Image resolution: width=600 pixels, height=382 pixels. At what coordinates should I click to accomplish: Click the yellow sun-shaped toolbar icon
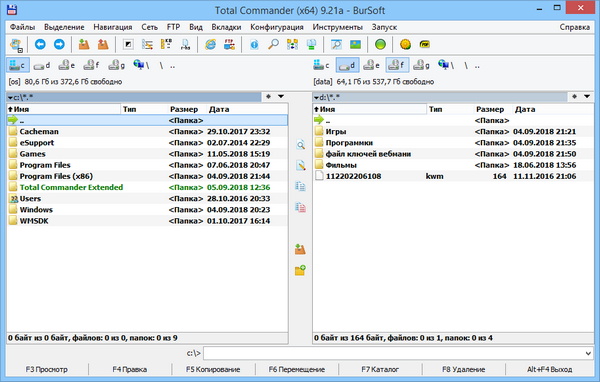pyautogui.click(x=405, y=44)
